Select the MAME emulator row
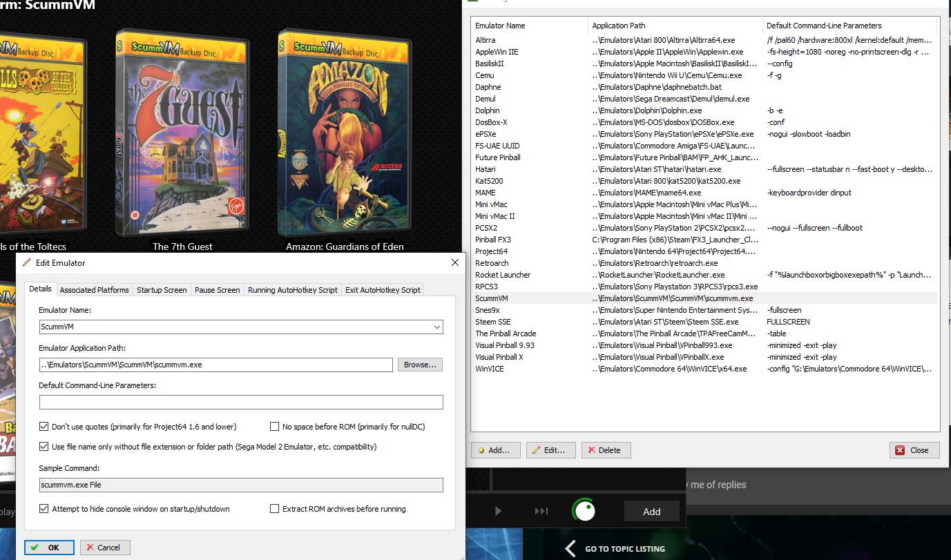The height and width of the screenshot is (560, 951). click(704, 193)
